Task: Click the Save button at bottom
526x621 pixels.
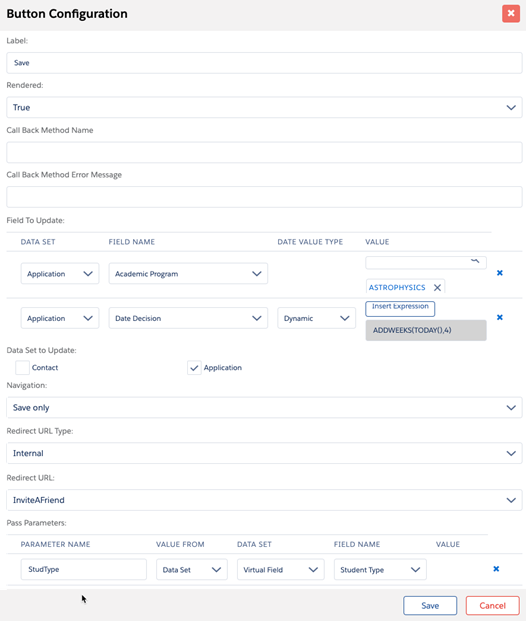Action: click(x=430, y=606)
